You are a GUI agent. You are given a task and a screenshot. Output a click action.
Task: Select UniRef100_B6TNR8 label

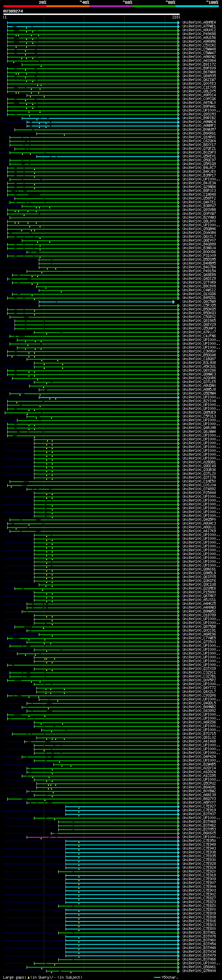coord(199,72)
